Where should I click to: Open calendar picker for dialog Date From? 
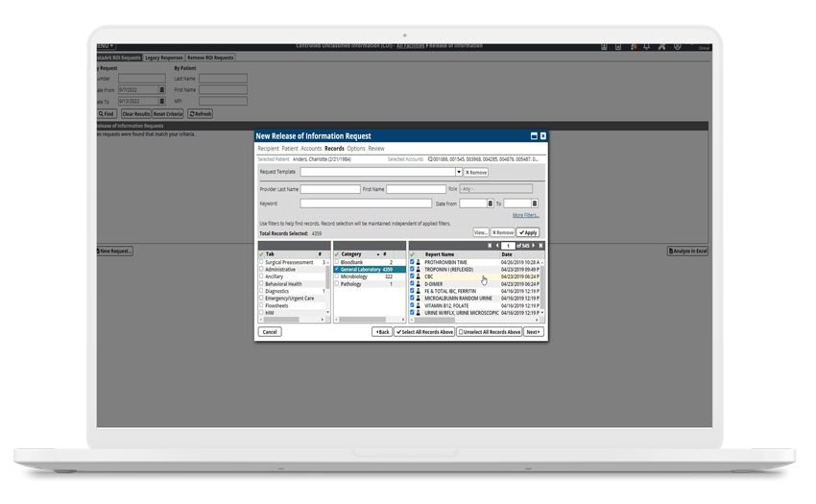point(491,204)
